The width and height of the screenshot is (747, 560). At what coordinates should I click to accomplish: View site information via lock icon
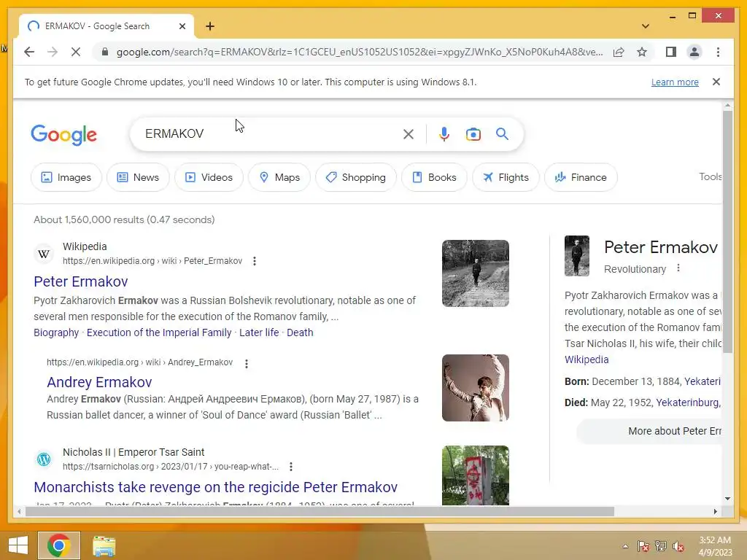point(105,52)
